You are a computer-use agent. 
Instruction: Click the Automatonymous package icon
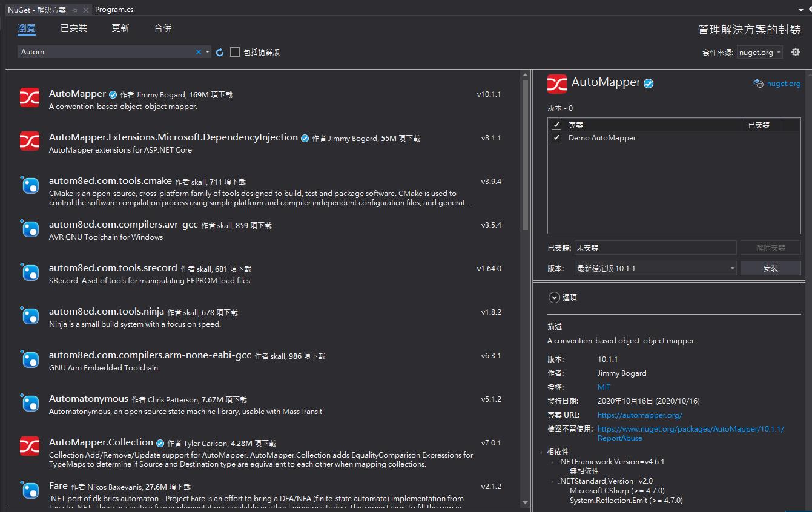tap(30, 402)
